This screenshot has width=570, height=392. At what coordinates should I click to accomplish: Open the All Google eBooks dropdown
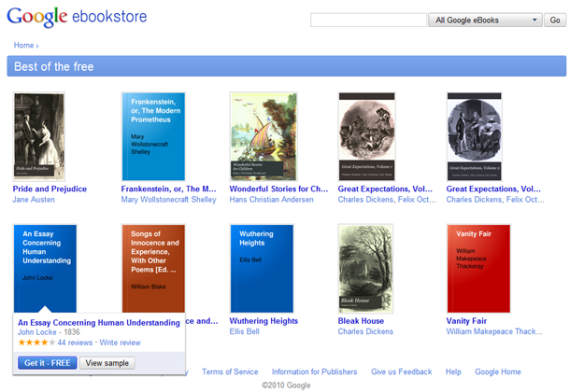pos(485,20)
